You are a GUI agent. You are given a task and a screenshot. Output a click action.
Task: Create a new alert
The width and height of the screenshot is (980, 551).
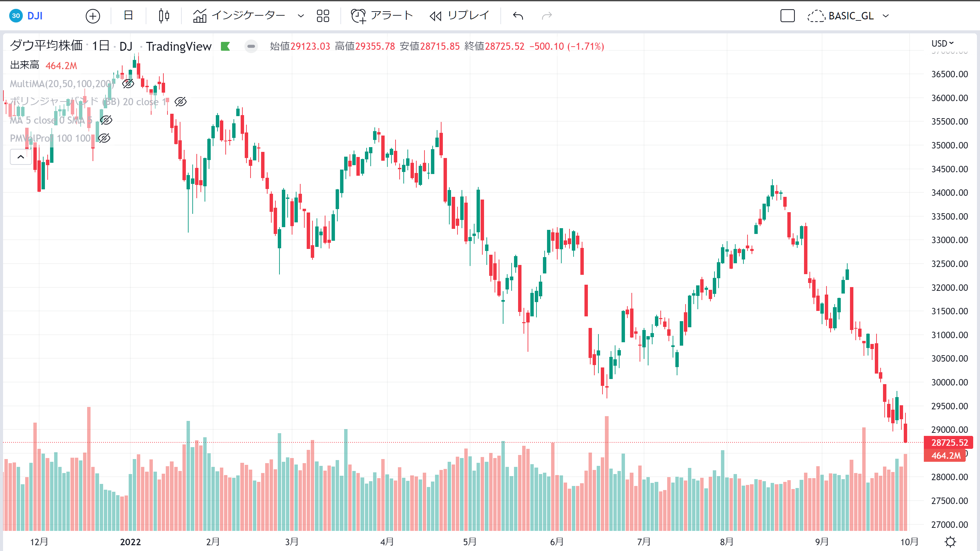click(x=382, y=16)
